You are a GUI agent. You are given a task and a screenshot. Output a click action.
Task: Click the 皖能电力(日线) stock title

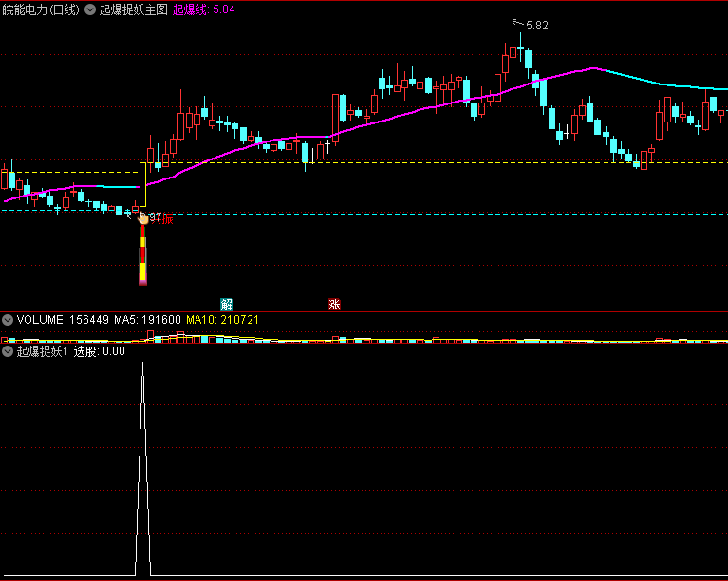pyautogui.click(x=41, y=9)
